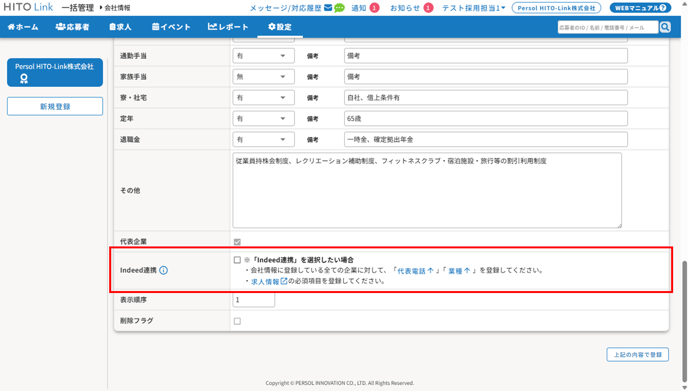The width and height of the screenshot is (688, 391).
Task: Select Persol HITO-Link株式会社 sidebar card
Action: pyautogui.click(x=55, y=72)
